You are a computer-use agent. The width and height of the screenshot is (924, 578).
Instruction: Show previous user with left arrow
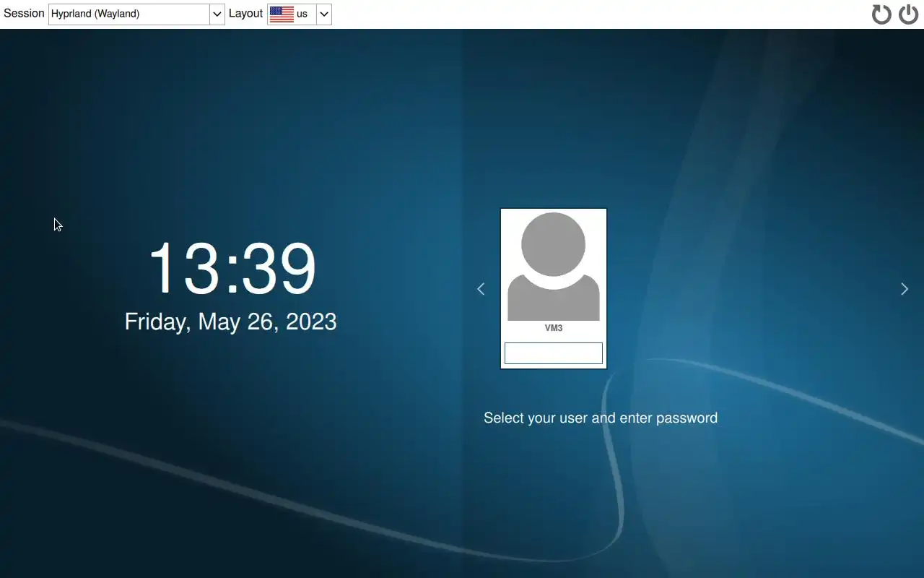[x=481, y=289]
